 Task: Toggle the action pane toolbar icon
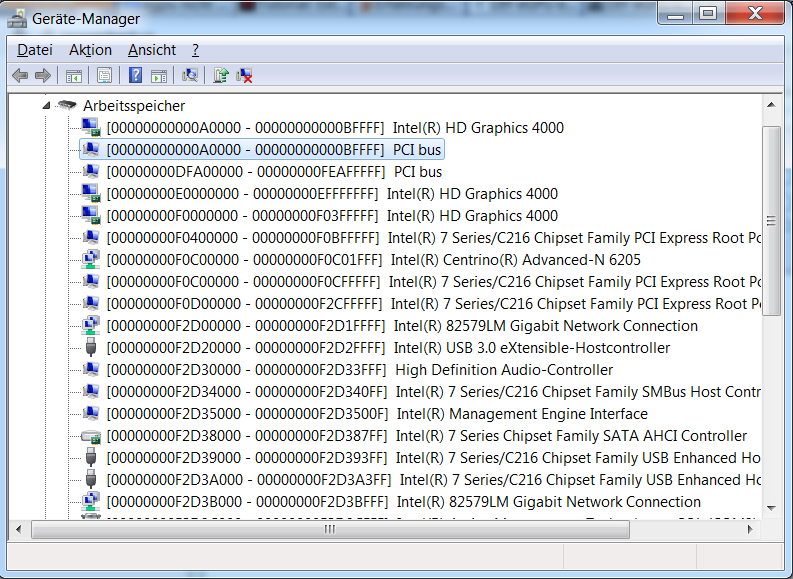click(x=159, y=76)
